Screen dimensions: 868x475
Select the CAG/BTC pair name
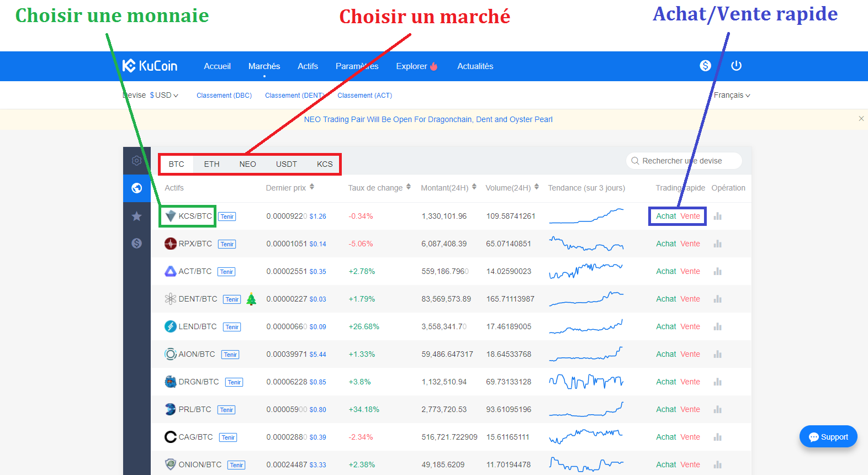tap(195, 437)
